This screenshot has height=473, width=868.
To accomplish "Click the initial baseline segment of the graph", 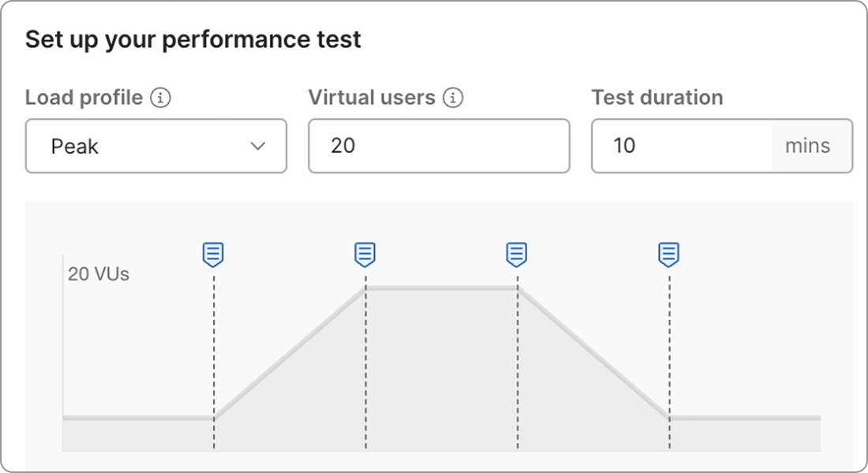I will pyautogui.click(x=138, y=417).
